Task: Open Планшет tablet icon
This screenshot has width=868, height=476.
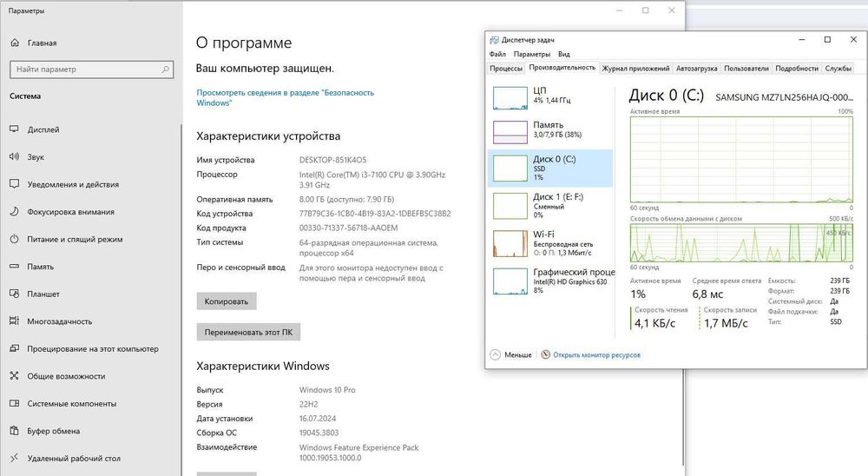Action: (15, 294)
